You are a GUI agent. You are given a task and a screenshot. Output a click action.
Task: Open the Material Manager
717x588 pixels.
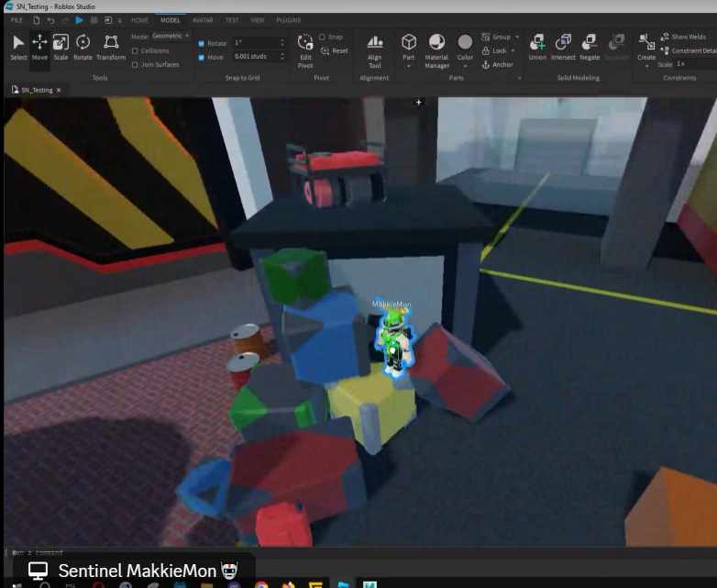click(x=436, y=51)
